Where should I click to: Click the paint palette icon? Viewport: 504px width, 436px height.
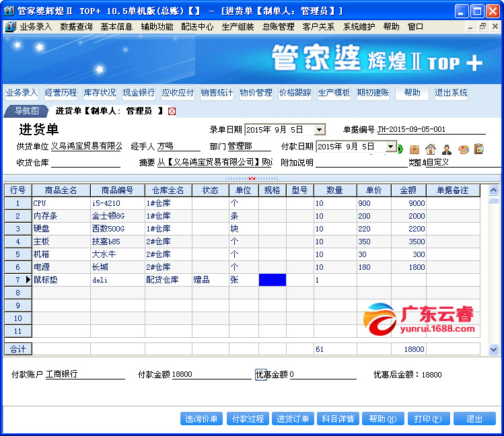[x=463, y=149]
